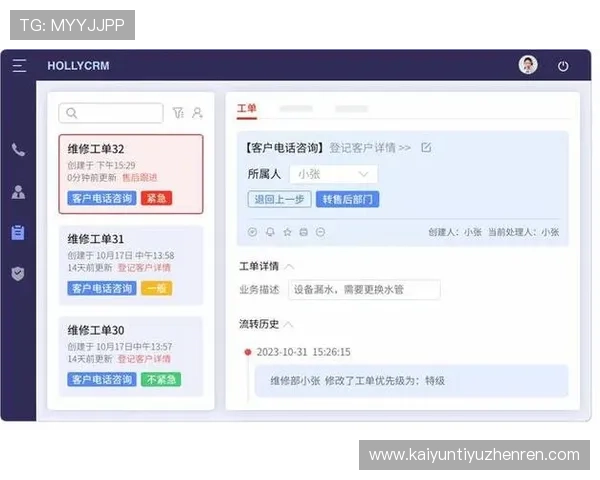Open the hamburger menu in HOLLYCRM header

click(19, 65)
